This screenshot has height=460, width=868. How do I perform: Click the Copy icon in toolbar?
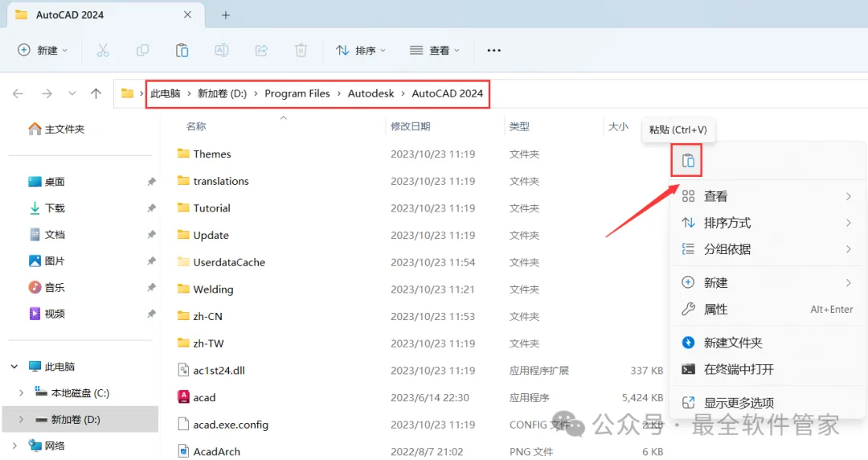142,51
